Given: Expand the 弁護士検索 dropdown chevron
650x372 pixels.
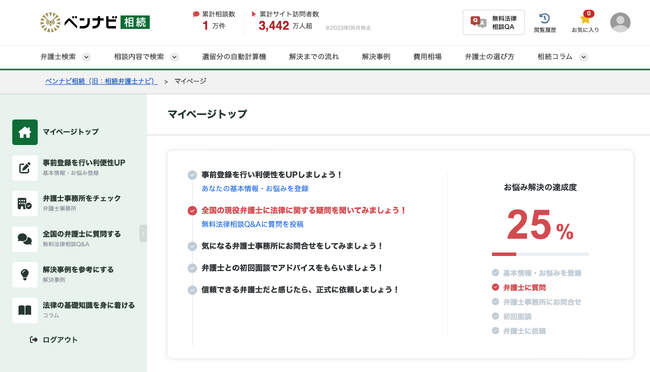Looking at the screenshot, I should tap(86, 57).
